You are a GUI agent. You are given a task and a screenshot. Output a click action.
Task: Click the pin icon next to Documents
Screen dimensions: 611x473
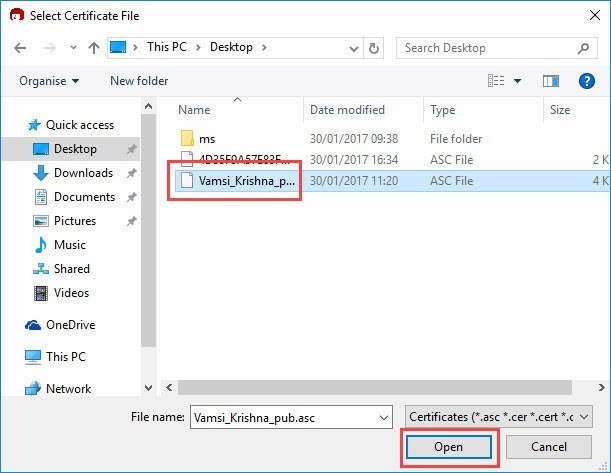coord(132,197)
